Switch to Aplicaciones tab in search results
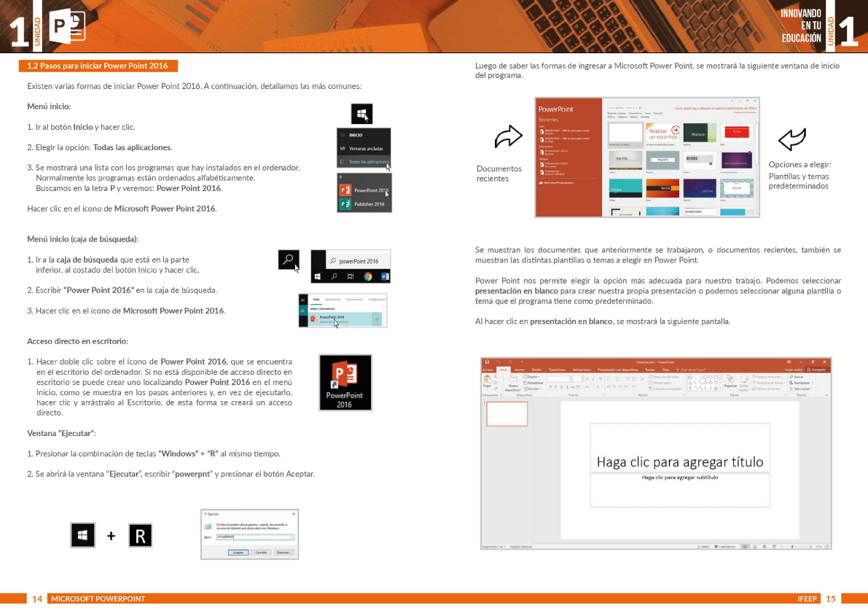The height and width of the screenshot is (614, 868). [x=332, y=300]
